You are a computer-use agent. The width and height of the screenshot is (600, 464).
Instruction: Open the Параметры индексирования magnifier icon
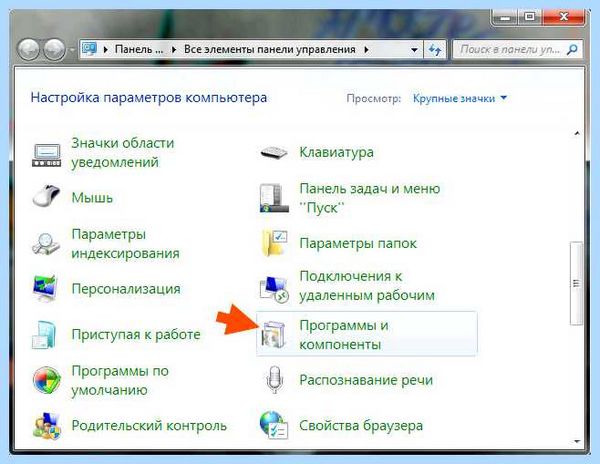click(x=46, y=244)
